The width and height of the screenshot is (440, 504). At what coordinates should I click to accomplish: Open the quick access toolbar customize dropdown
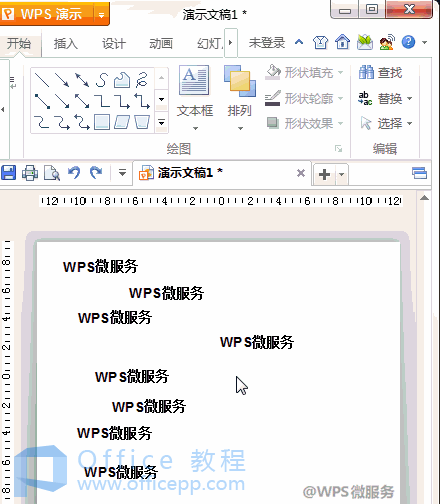point(122,173)
